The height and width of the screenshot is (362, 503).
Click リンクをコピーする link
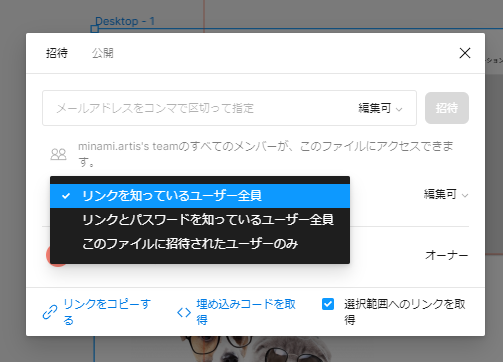107,312
